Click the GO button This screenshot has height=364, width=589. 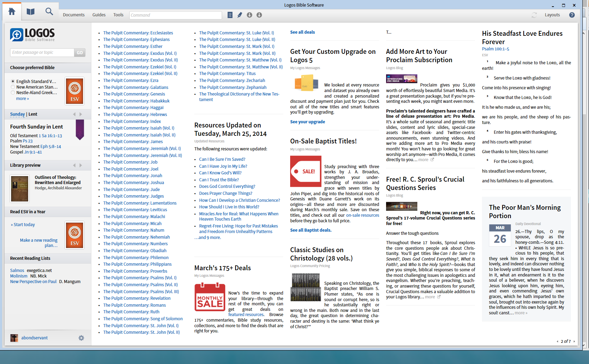pos(80,52)
